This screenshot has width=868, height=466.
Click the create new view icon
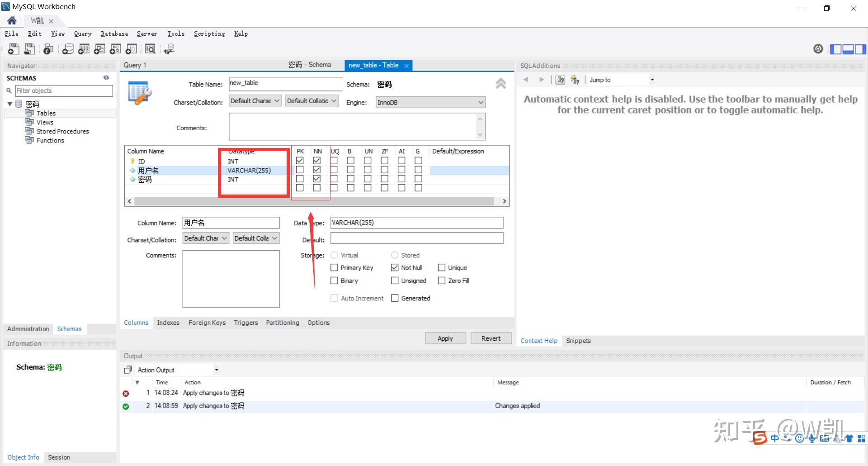coord(99,49)
